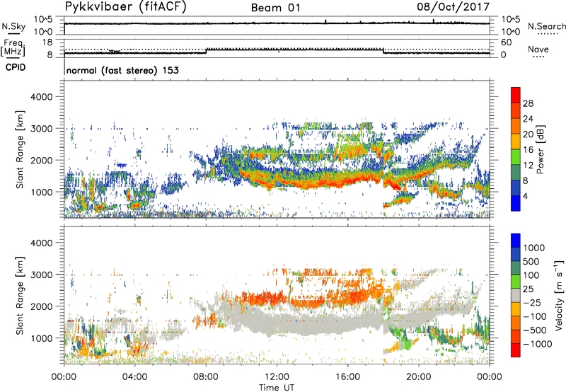
Task: Click the 'Nave' legend label
Action: (x=538, y=50)
